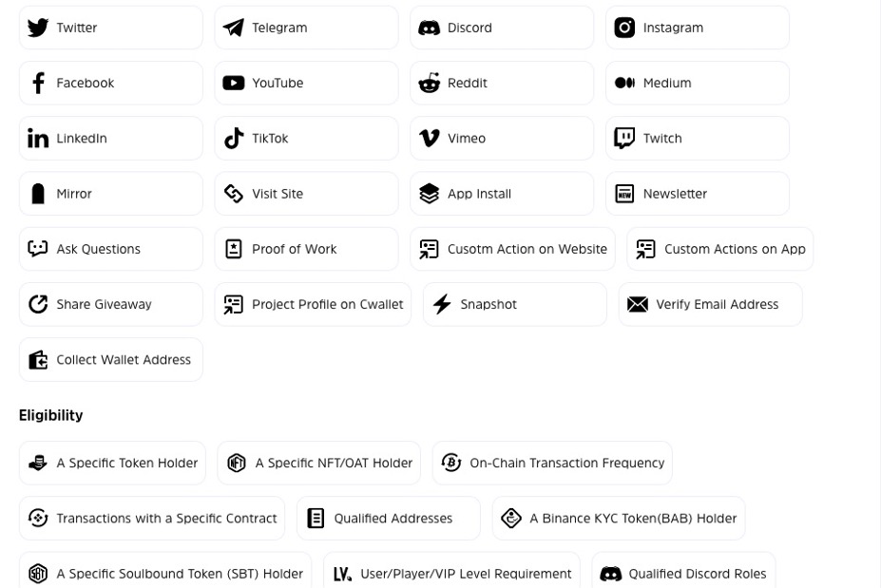Viewport: 881px width, 588px height.
Task: Pick the Snapshot lightning bolt icon
Action: pyautogui.click(x=442, y=304)
